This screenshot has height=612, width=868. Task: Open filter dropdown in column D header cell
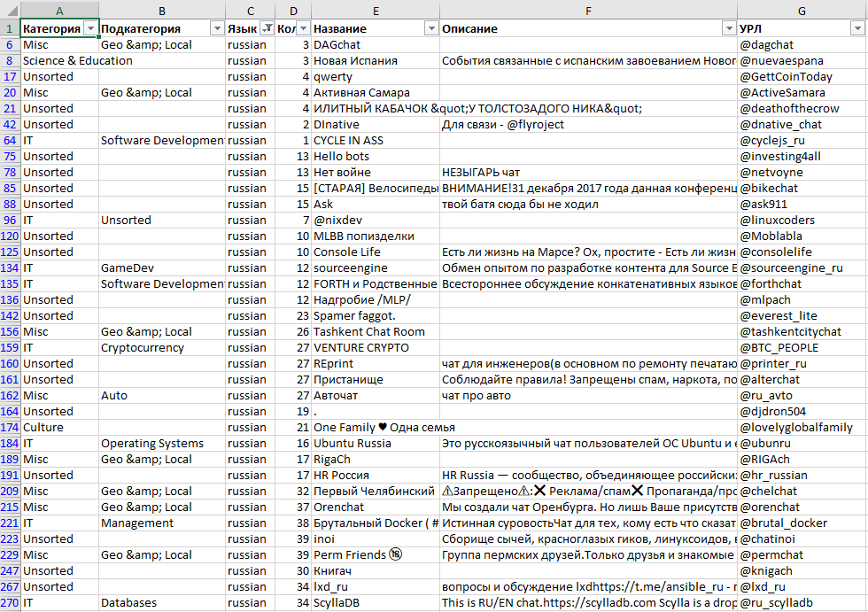point(303,28)
